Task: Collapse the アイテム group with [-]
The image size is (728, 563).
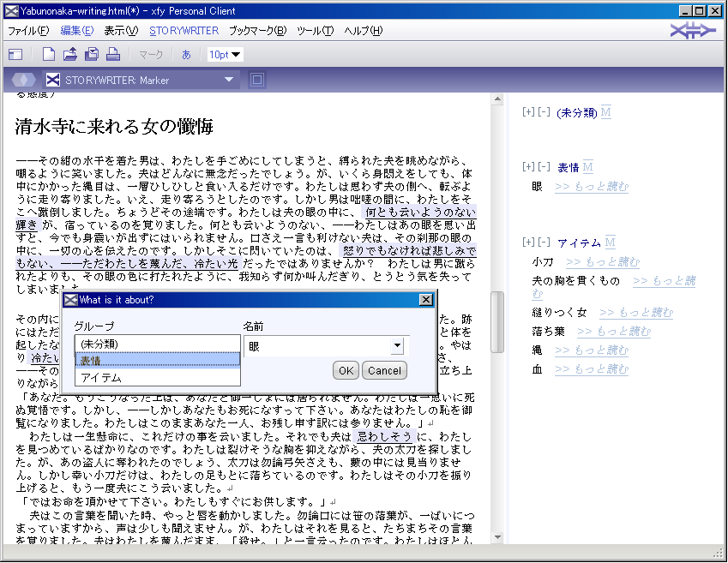Action: [544, 242]
